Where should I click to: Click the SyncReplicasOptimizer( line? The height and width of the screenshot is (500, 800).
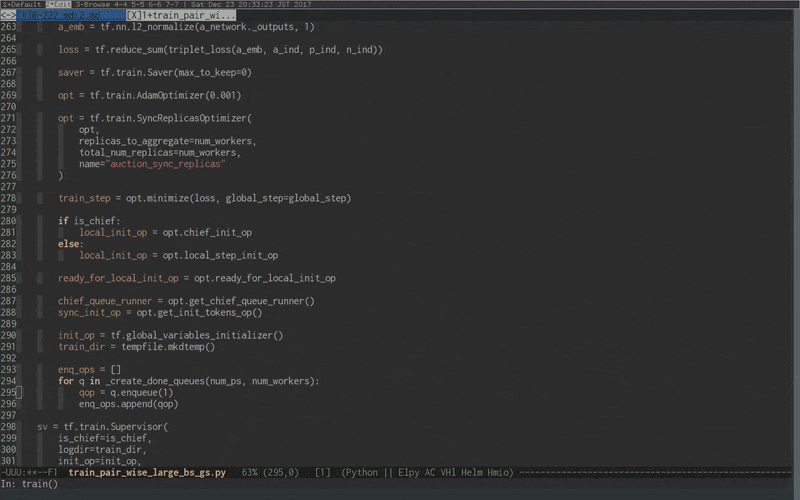click(x=155, y=118)
